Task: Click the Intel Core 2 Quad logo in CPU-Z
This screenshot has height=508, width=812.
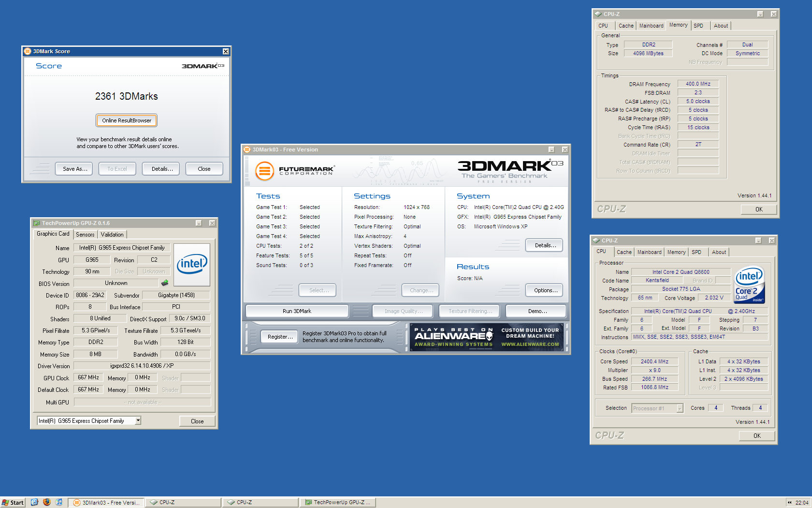Action: tap(749, 285)
